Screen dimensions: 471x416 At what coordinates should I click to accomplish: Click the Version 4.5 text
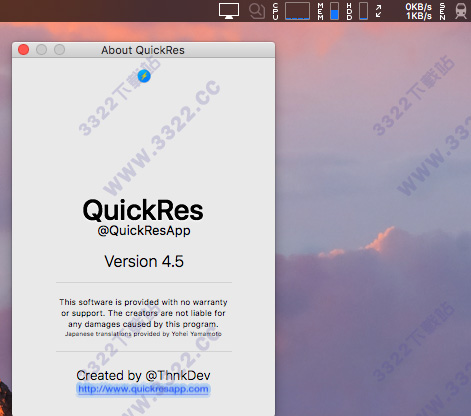144,261
